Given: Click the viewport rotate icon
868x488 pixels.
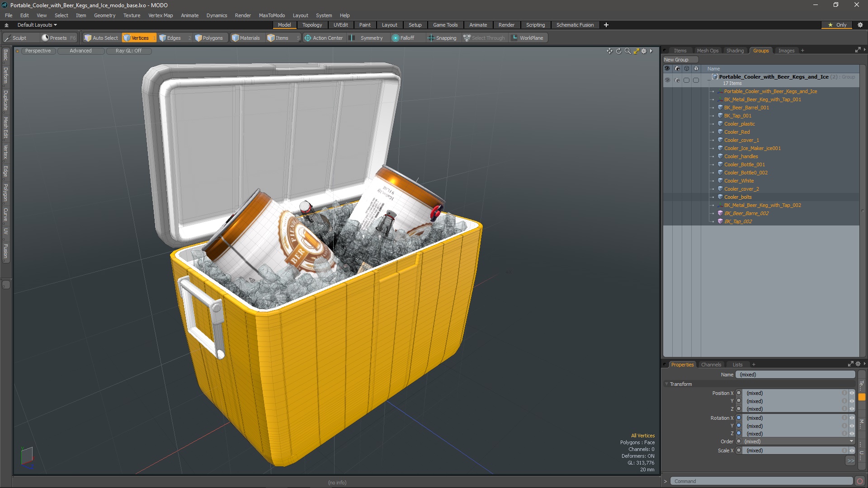Looking at the screenshot, I should tap(618, 51).
